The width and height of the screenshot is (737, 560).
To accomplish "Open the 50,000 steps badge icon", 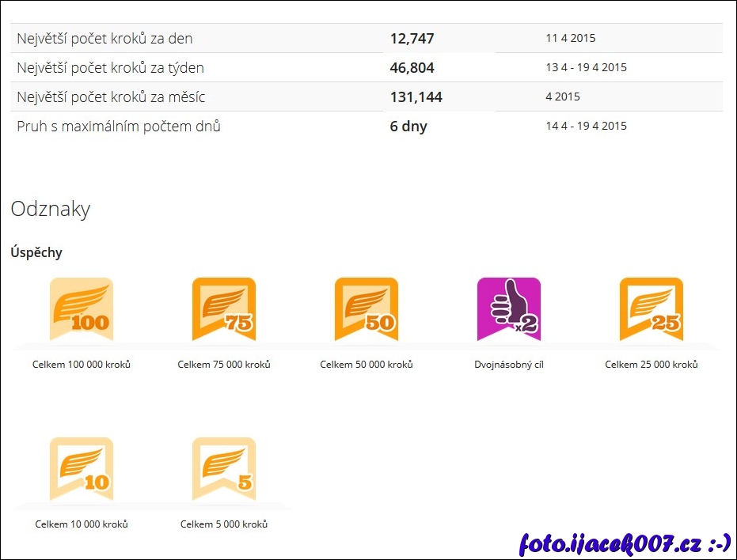I will click(x=367, y=309).
